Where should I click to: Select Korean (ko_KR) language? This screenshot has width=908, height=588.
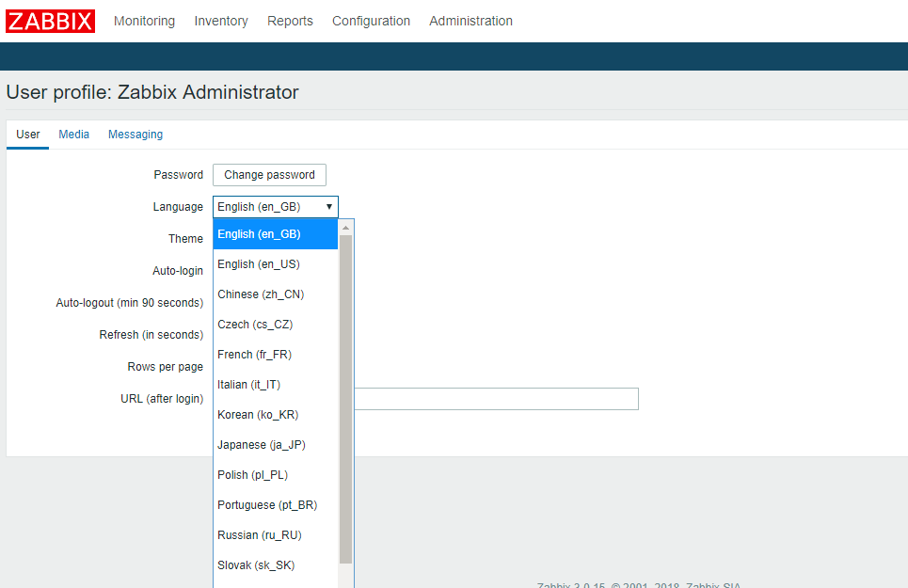pos(276,414)
